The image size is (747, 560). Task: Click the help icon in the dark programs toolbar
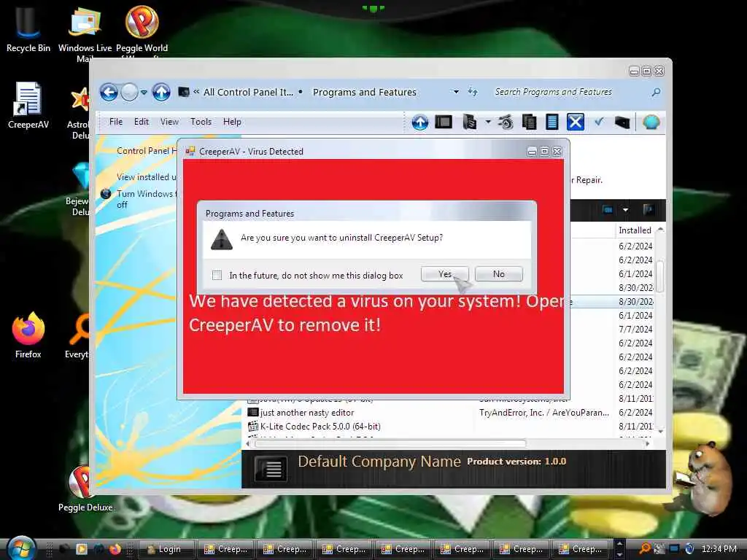[x=648, y=209]
